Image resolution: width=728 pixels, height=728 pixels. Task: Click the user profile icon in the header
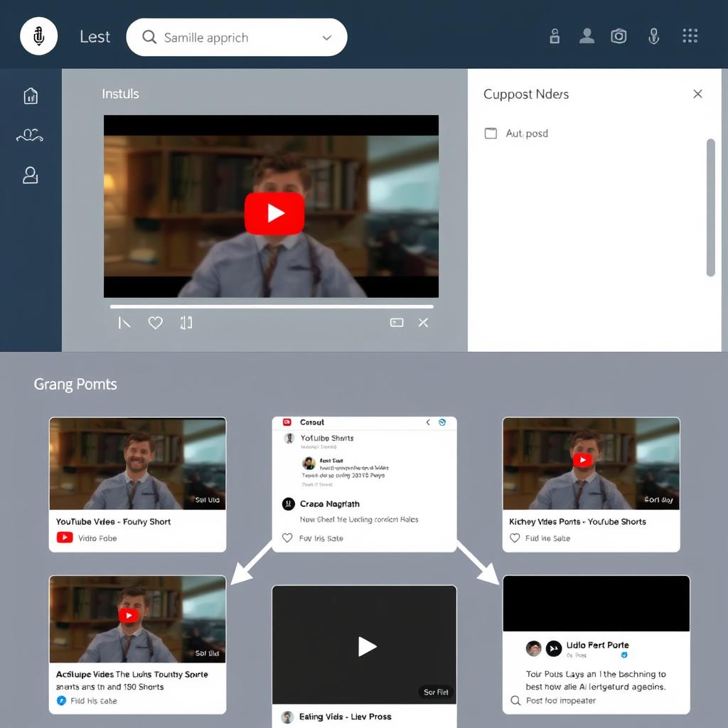pos(587,36)
